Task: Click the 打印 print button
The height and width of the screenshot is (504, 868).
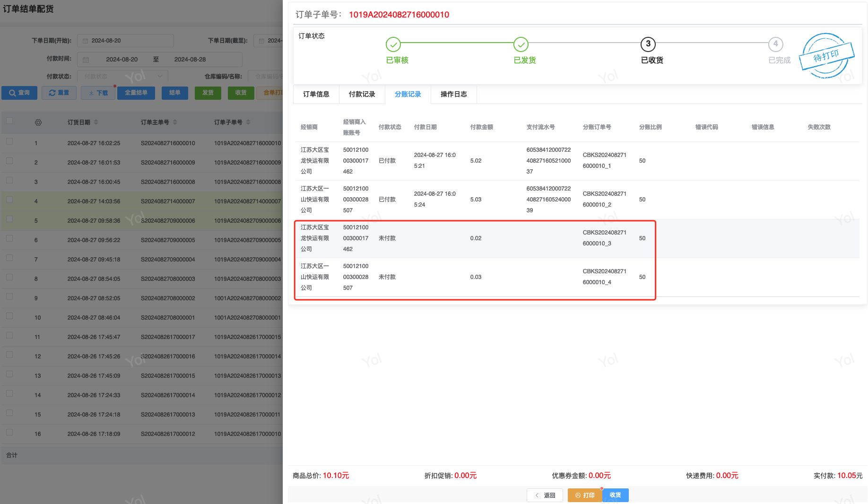Action: coord(584,495)
